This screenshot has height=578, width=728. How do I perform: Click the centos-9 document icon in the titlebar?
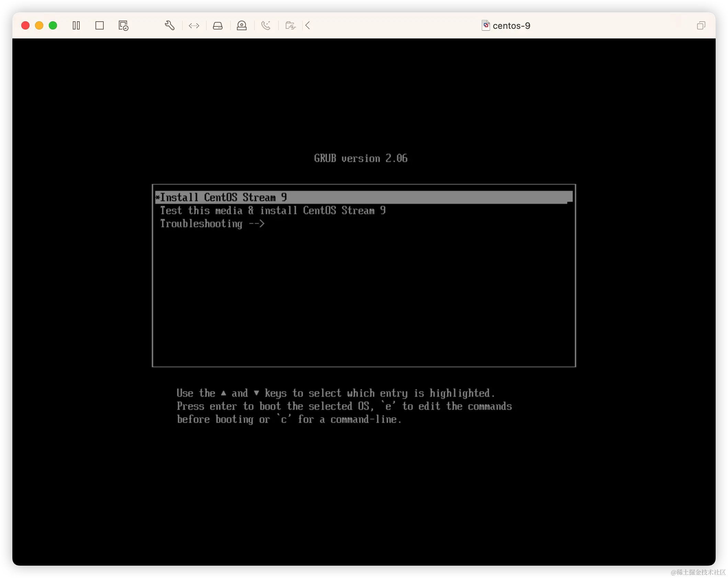pos(486,25)
